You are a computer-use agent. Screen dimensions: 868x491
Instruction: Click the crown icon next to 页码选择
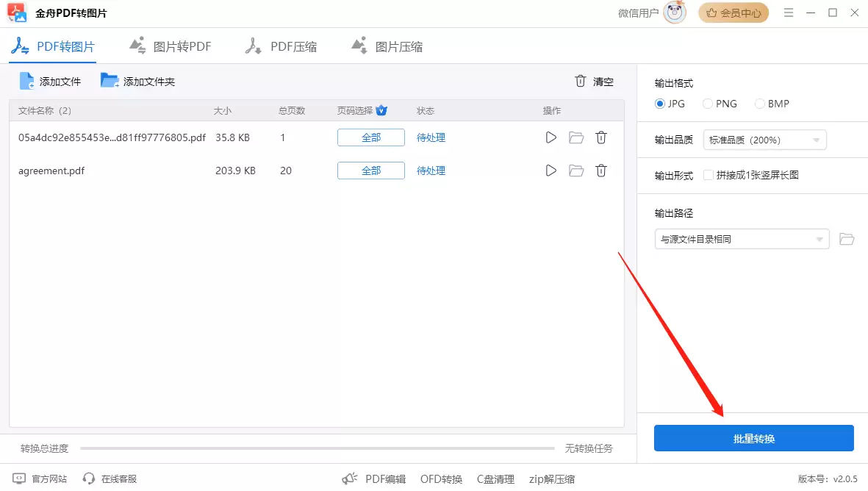(381, 110)
